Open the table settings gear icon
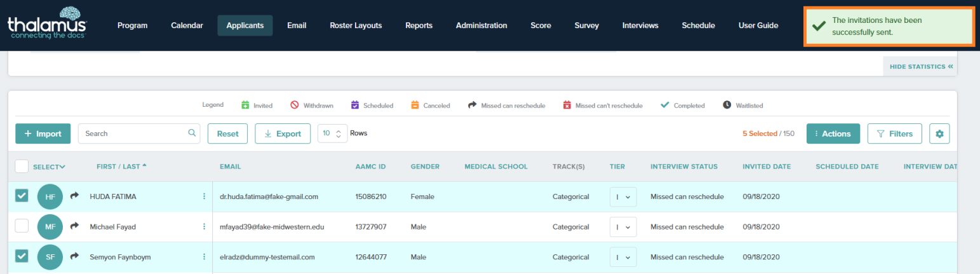 [x=939, y=134]
